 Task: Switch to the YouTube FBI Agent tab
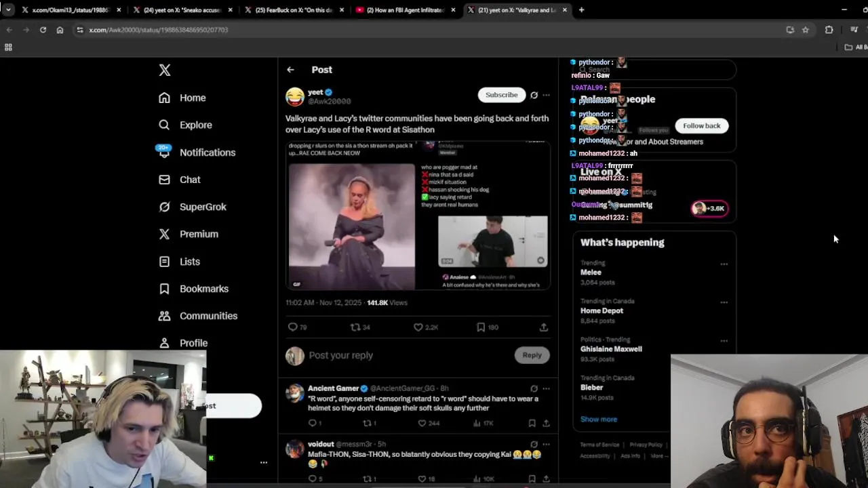tap(406, 10)
